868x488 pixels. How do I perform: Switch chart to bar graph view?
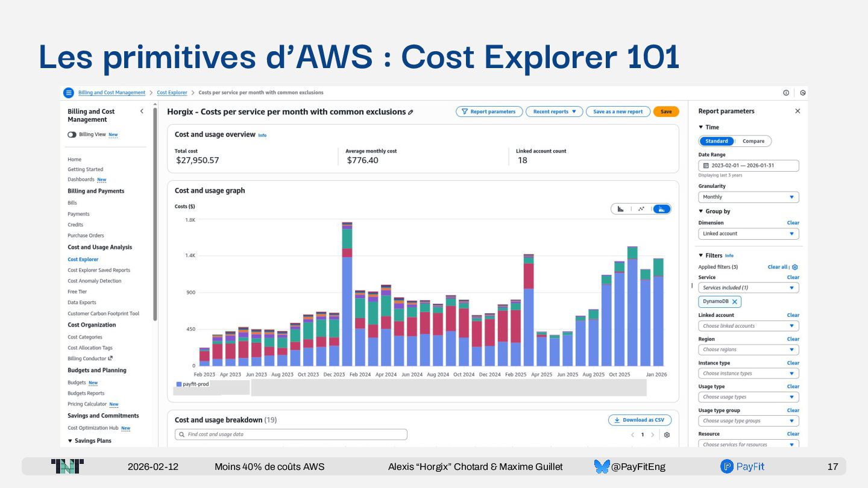point(620,209)
